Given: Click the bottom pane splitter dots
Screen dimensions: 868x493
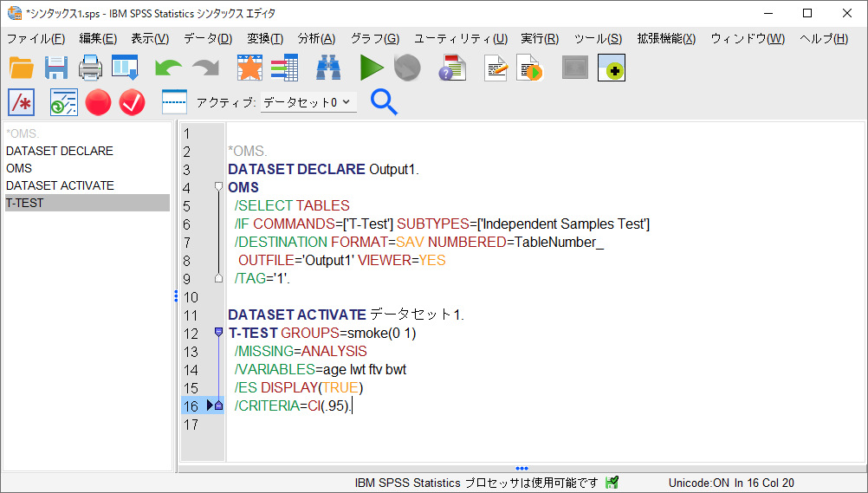Looking at the screenshot, I should coord(521,469).
